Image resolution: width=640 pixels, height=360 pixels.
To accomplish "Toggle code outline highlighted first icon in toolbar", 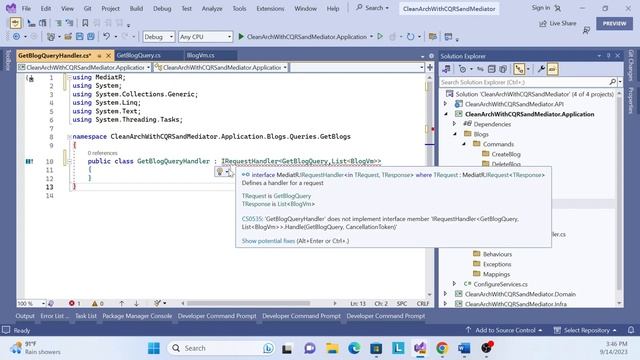I will tap(15, 23).
